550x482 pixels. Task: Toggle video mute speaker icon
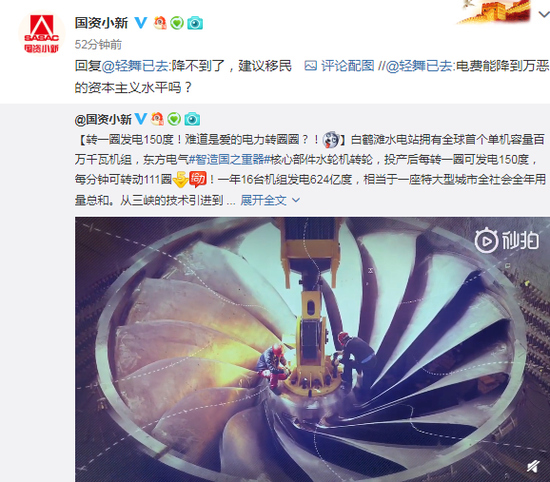533,466
